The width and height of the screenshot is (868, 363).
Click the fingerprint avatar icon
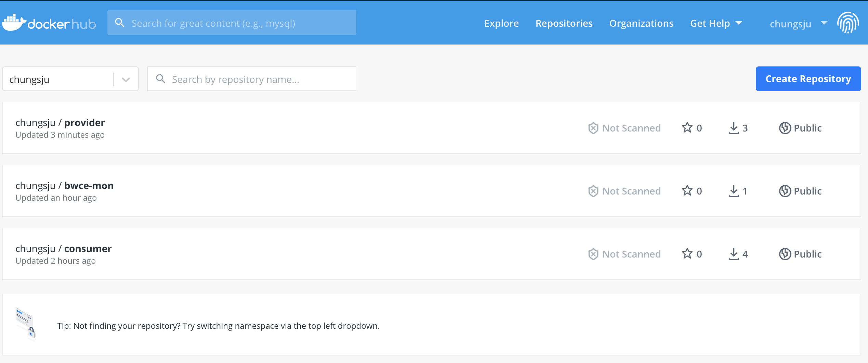[848, 23]
